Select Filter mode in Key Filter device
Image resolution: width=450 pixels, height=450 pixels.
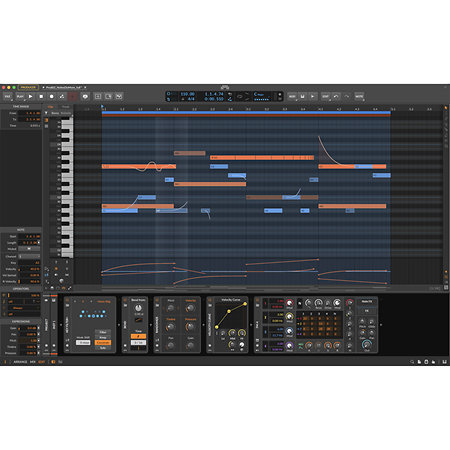point(103,332)
